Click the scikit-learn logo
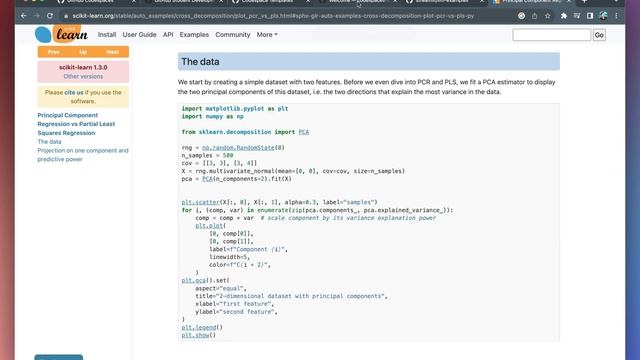 click(61, 34)
